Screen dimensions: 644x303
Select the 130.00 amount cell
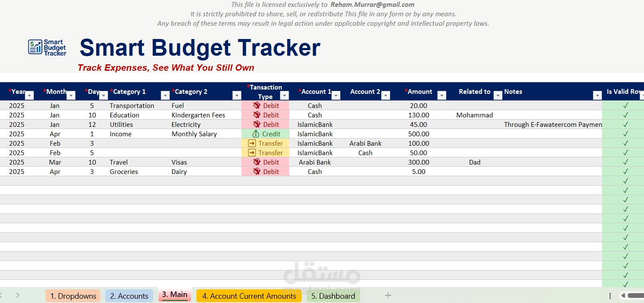418,115
